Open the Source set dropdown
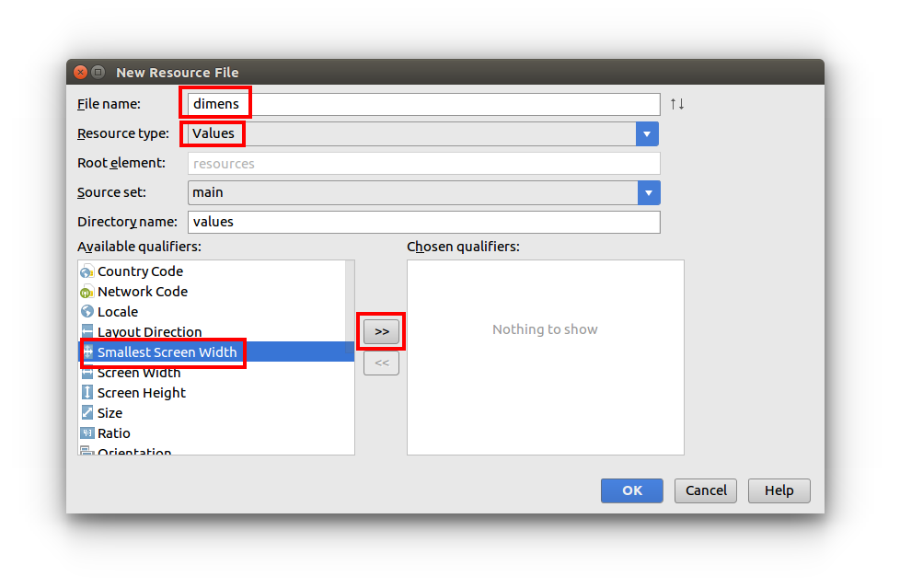The width and height of the screenshot is (923, 588). [647, 192]
